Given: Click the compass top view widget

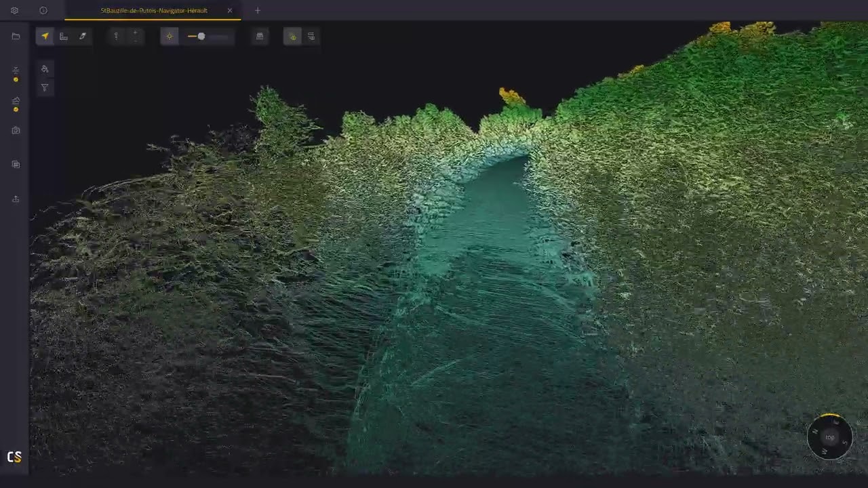Looking at the screenshot, I should [830, 437].
